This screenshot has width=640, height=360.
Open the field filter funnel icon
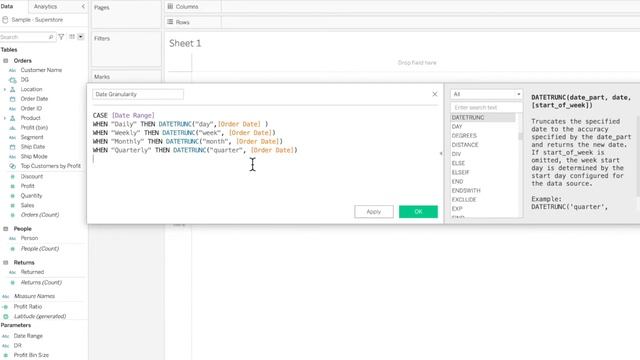[x=61, y=37]
